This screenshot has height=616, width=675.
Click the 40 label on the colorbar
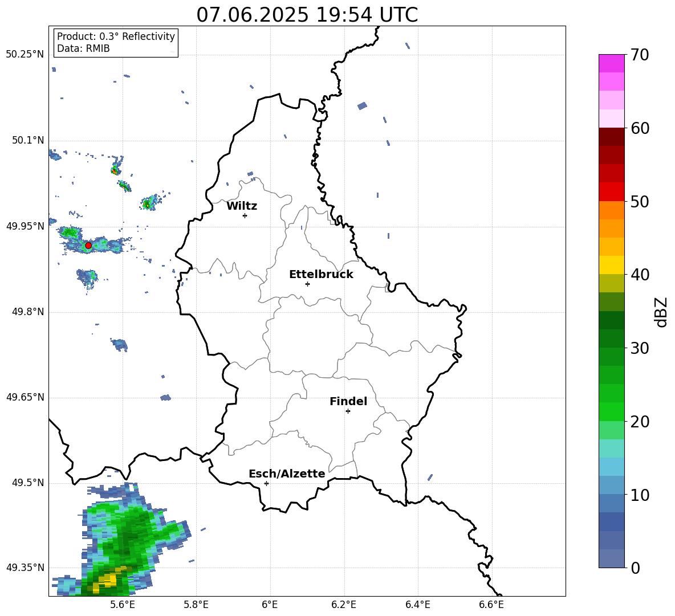(x=640, y=275)
